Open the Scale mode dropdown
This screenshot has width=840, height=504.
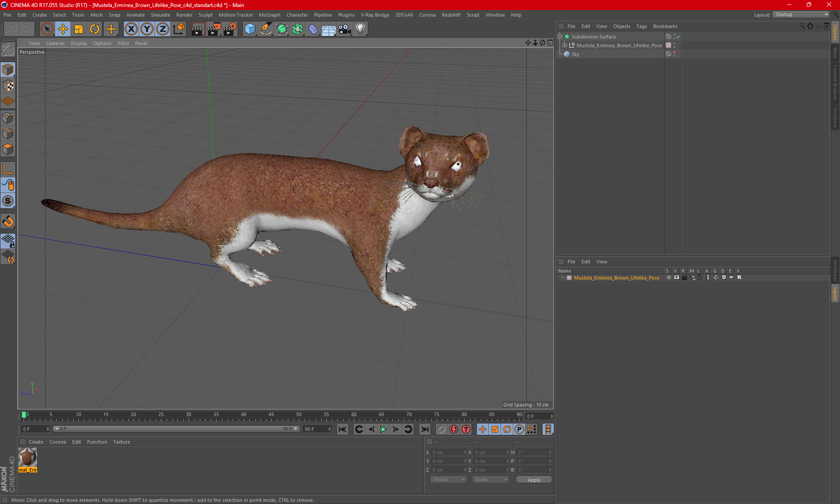pos(491,479)
